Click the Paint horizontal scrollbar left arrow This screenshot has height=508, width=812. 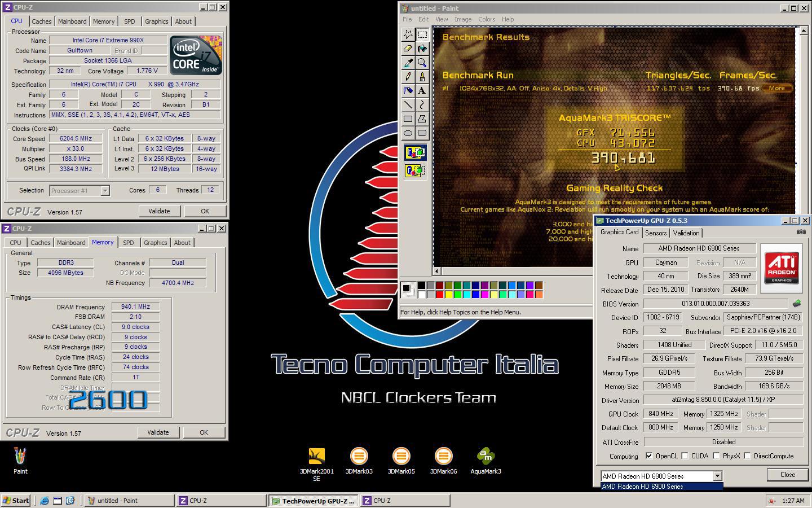point(437,271)
